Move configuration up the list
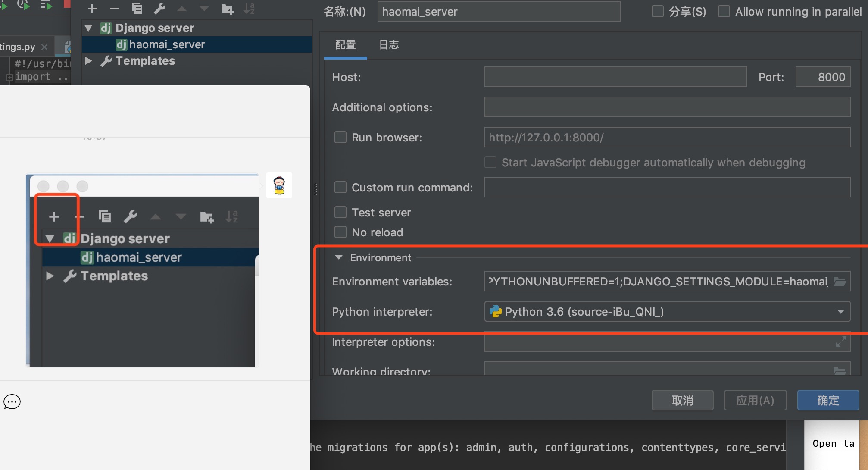Screen dimensions: 868x470 tap(182, 8)
